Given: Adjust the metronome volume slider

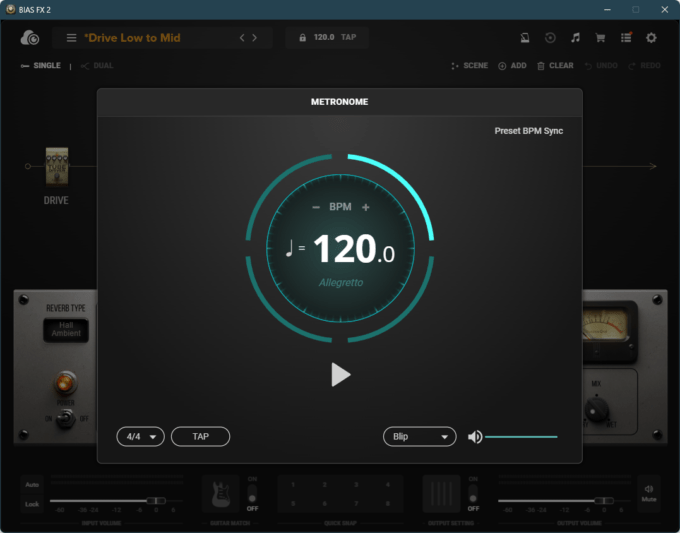Looking at the screenshot, I should coord(521,437).
